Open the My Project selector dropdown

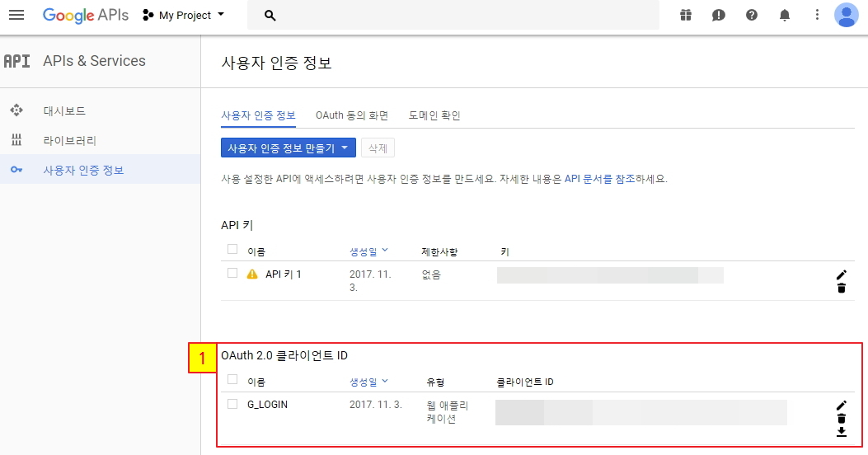click(183, 15)
